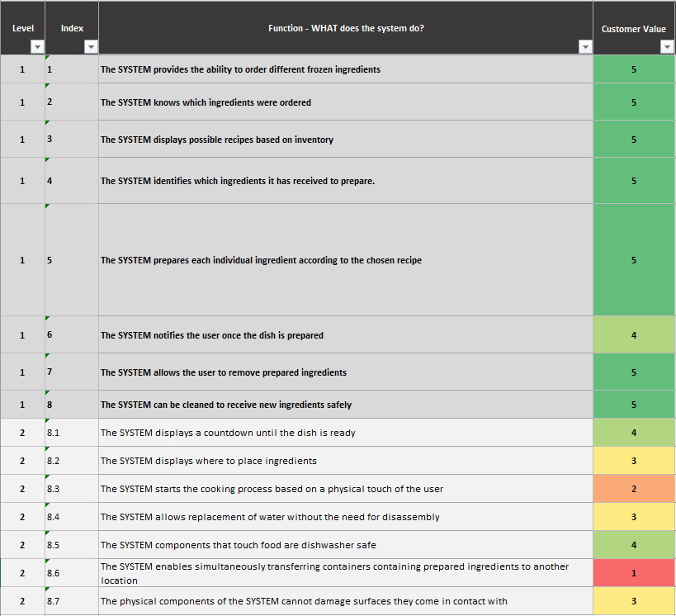Select Customer Value '3' in row 8.4

coord(634,516)
